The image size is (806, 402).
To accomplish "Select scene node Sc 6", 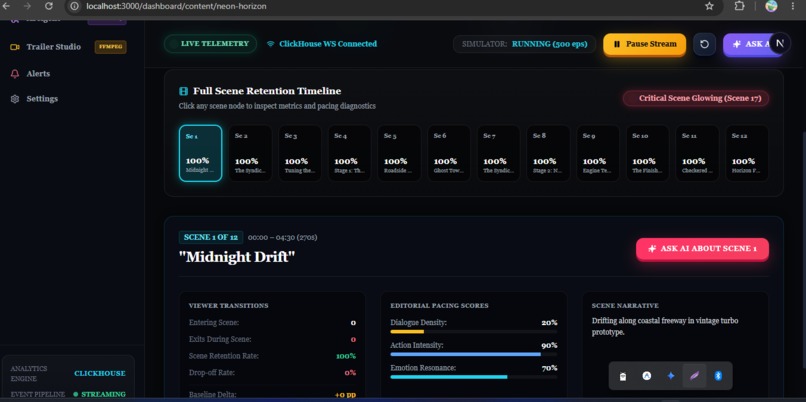I will 449,153.
